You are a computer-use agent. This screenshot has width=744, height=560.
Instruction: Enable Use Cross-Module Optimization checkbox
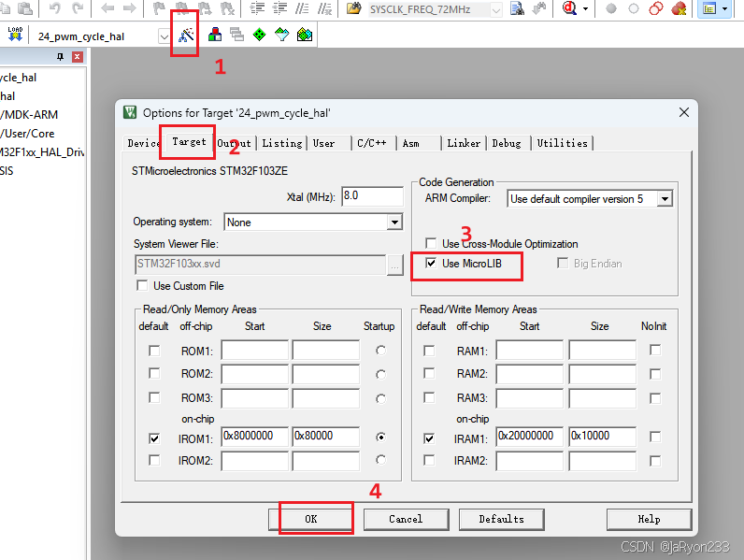click(431, 243)
